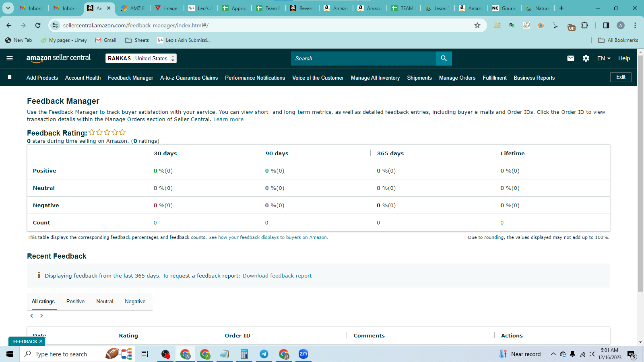Open the messages envelope icon

571,58
